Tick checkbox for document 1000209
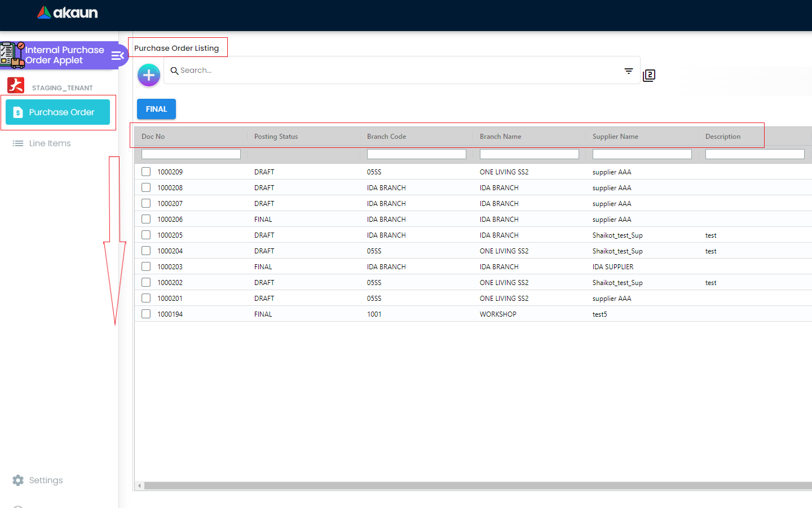 click(x=146, y=172)
